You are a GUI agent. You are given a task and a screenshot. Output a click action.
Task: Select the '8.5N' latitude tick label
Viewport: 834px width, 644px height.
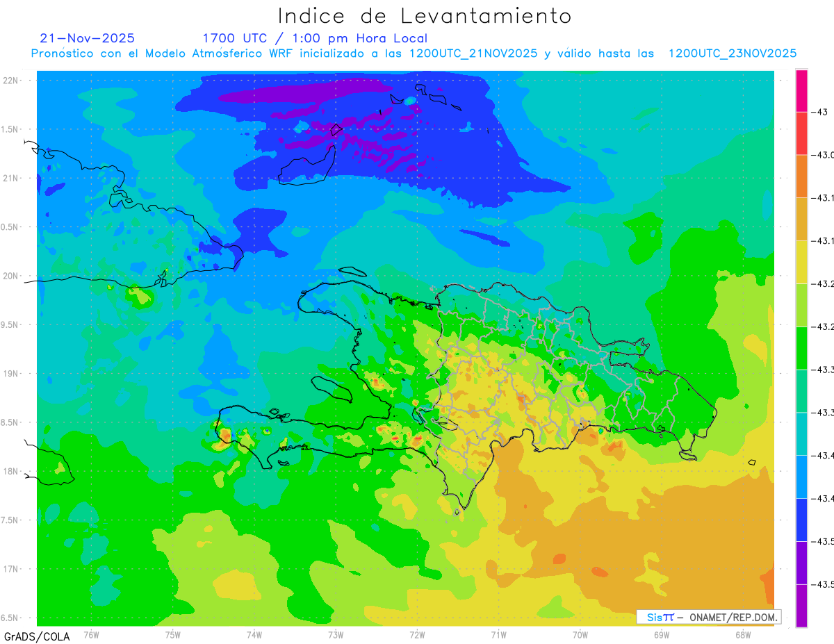pyautogui.click(x=10, y=422)
